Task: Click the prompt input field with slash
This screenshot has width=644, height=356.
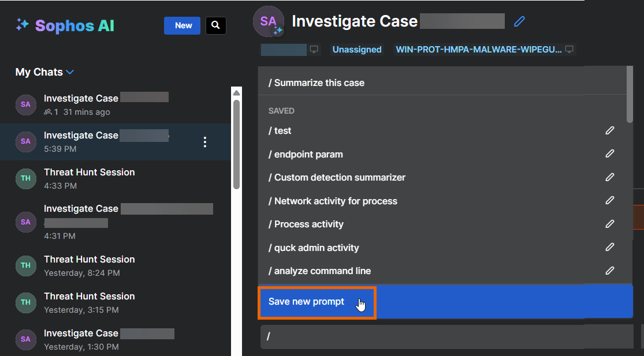Action: pos(445,336)
